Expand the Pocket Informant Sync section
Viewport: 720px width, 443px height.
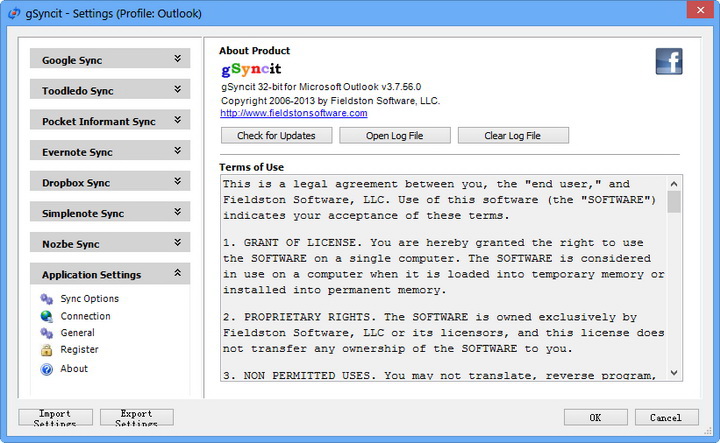pos(177,120)
